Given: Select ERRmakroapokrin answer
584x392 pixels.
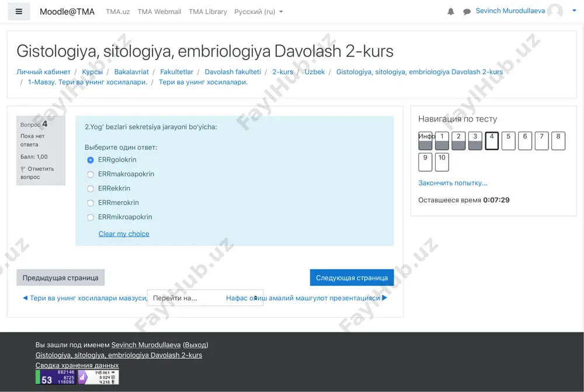Looking at the screenshot, I should pyautogui.click(x=91, y=175).
